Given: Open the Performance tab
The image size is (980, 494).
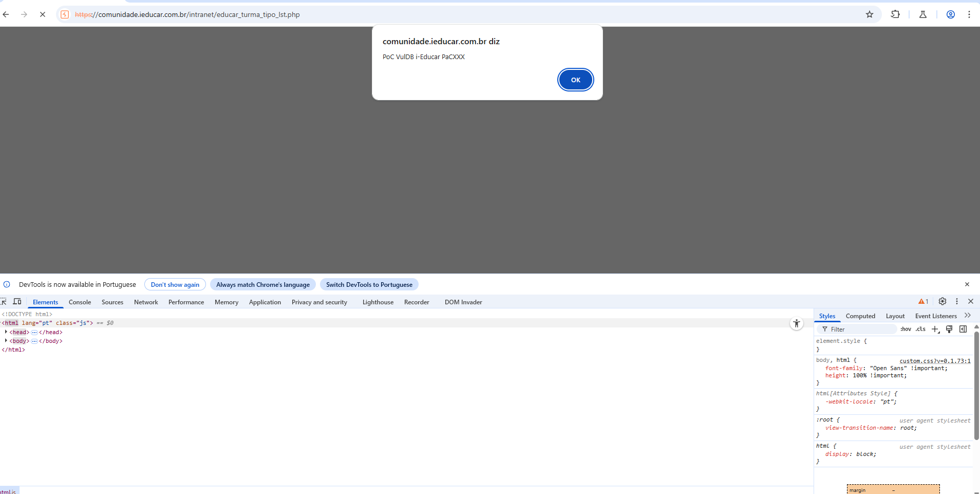Looking at the screenshot, I should coord(186,302).
